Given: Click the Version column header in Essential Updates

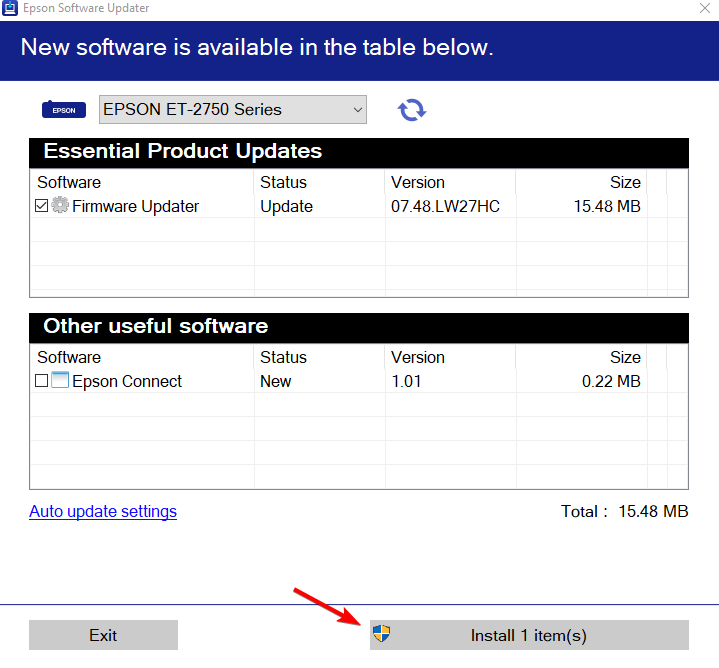Looking at the screenshot, I should (418, 182).
